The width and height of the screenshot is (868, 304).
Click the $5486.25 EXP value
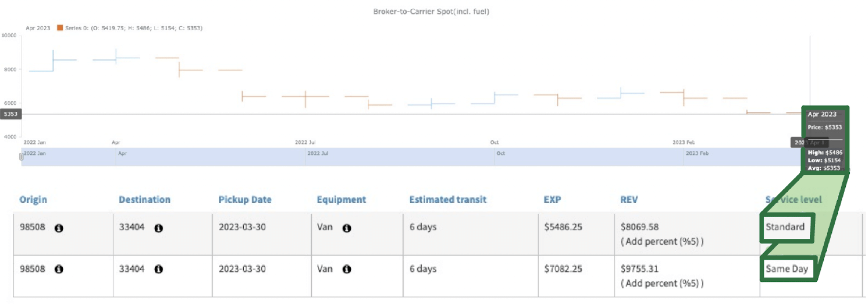click(563, 227)
